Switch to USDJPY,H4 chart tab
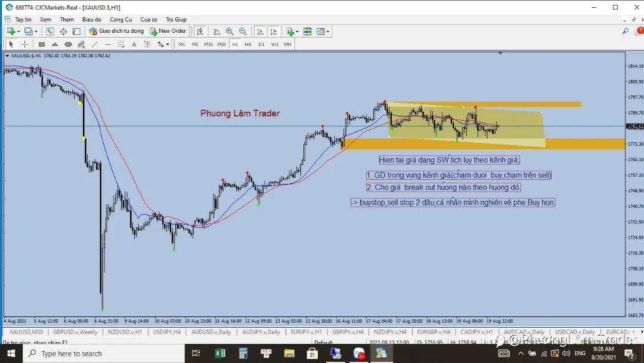This screenshot has width=644, height=363. pyautogui.click(x=167, y=332)
